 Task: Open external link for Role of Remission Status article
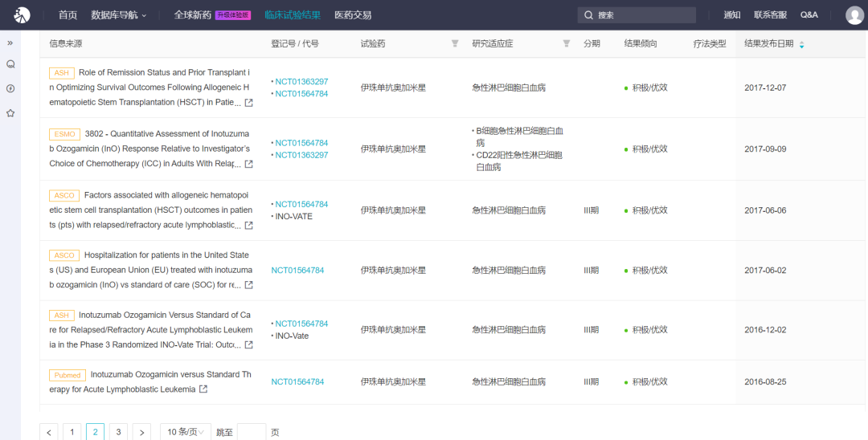(249, 103)
